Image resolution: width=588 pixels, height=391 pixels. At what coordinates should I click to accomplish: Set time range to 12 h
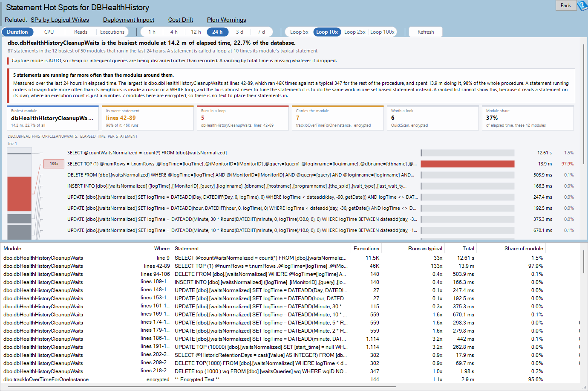[196, 32]
